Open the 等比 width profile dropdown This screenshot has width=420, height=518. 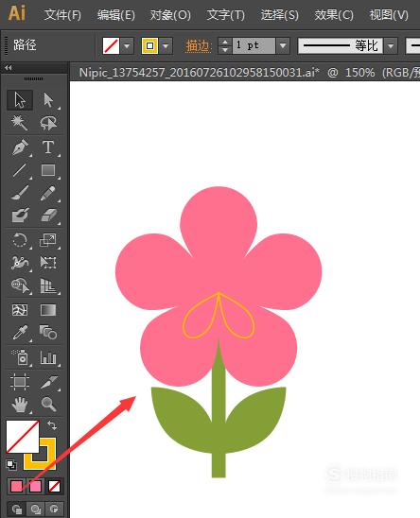391,45
